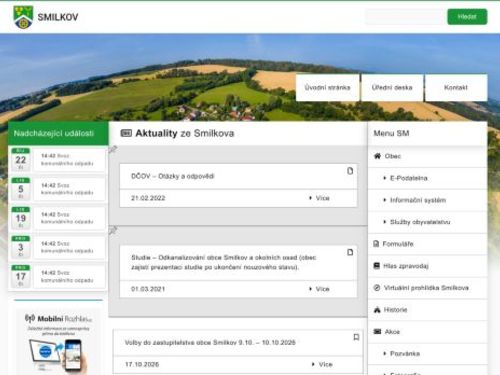Image resolution: width=500 pixels, height=375 pixels.
Task: Click the tent icon beside Historie
Action: [x=377, y=310]
